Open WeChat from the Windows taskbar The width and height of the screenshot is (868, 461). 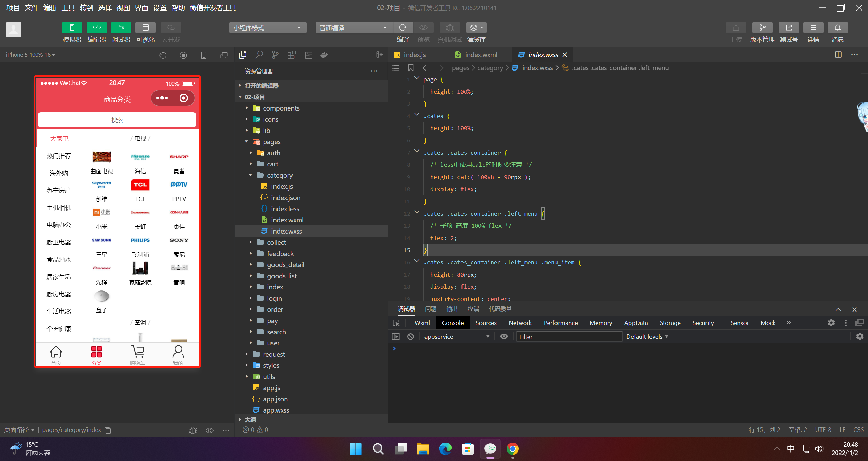click(x=490, y=449)
